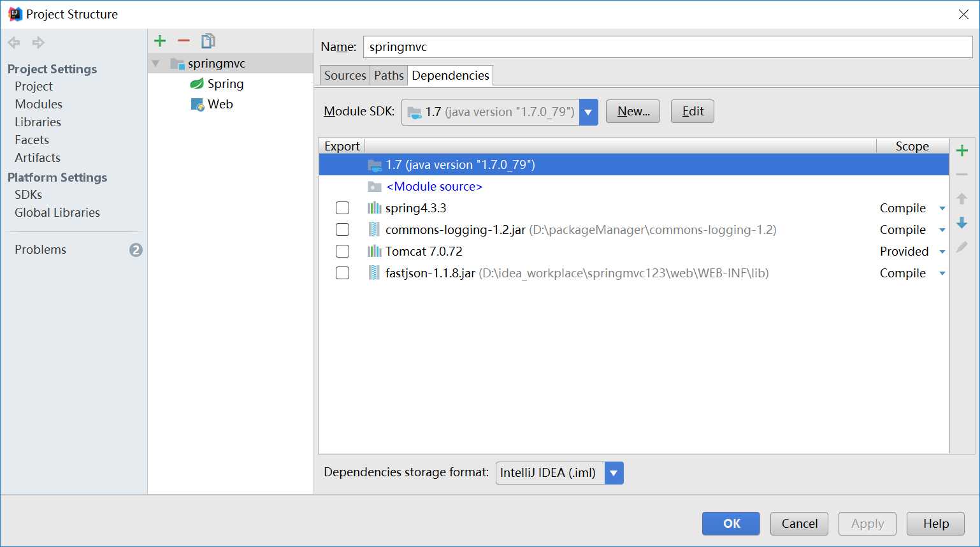Toggle export checkbox for commons-logging-1.2.jar

[342, 230]
